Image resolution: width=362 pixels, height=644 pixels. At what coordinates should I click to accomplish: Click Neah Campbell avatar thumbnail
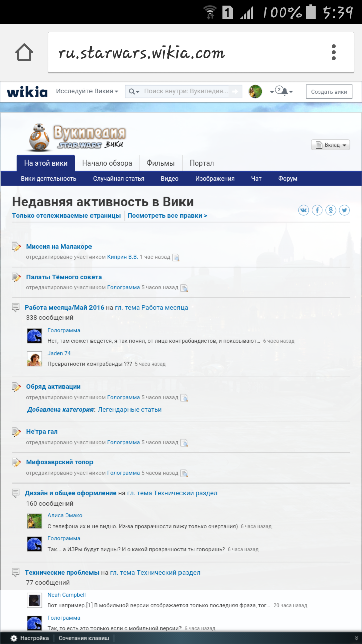point(34,600)
